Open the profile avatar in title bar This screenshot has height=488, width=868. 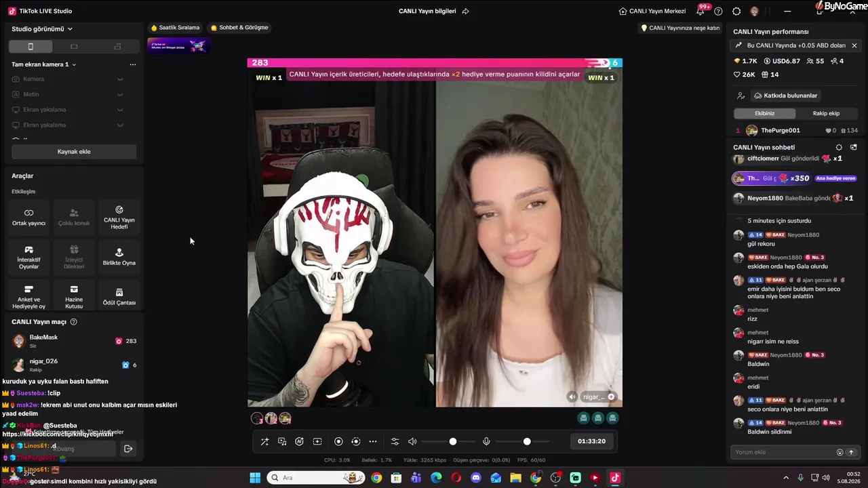(x=755, y=11)
